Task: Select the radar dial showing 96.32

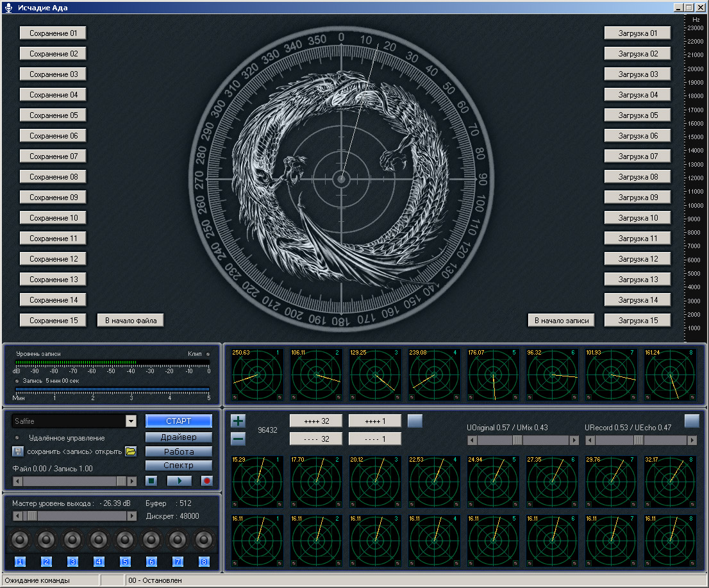Action: [x=552, y=374]
